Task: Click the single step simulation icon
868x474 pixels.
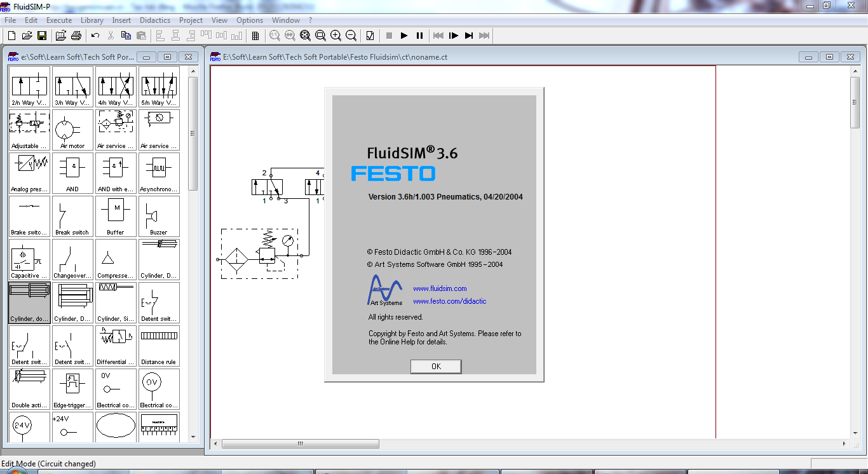Action: (454, 36)
